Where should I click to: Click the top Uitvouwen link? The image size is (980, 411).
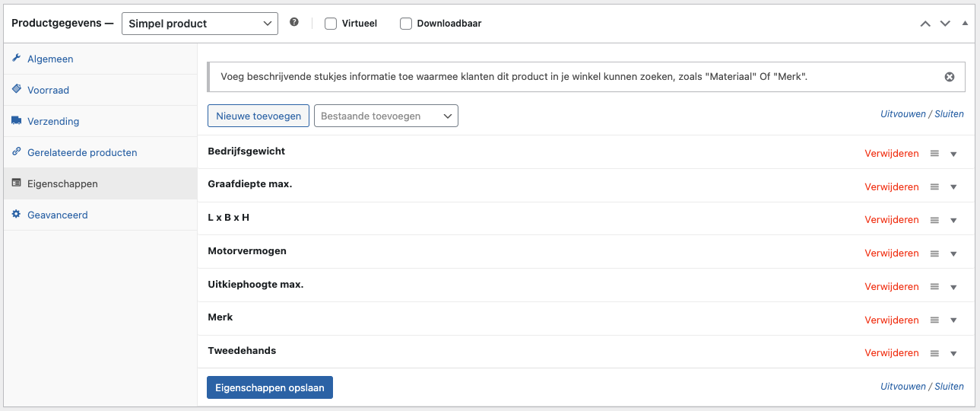click(x=903, y=114)
